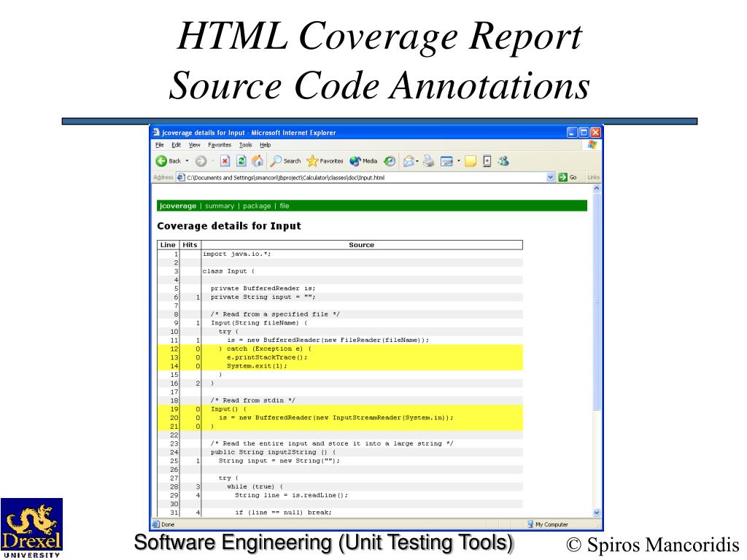Open the Edit button dropdown arrow
747x560 pixels.
(459, 161)
